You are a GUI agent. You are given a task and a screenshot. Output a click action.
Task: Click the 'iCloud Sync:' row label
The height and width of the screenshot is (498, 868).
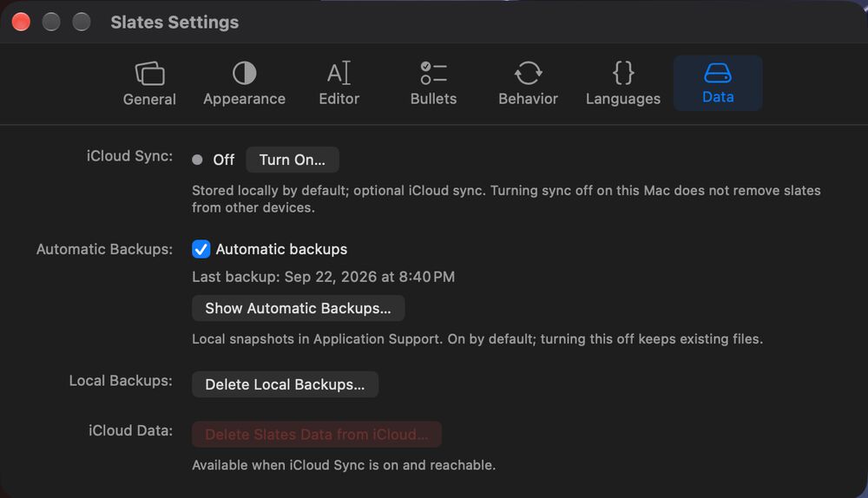coord(129,156)
